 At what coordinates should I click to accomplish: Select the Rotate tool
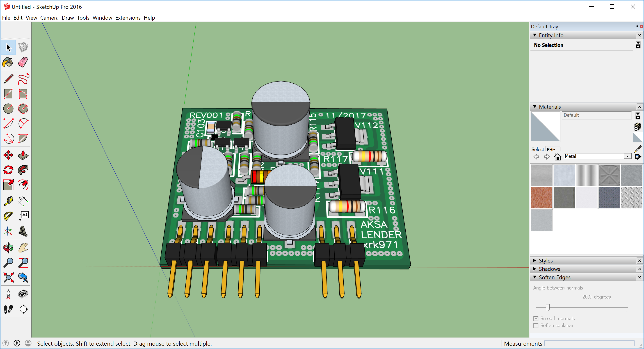[x=8, y=170]
